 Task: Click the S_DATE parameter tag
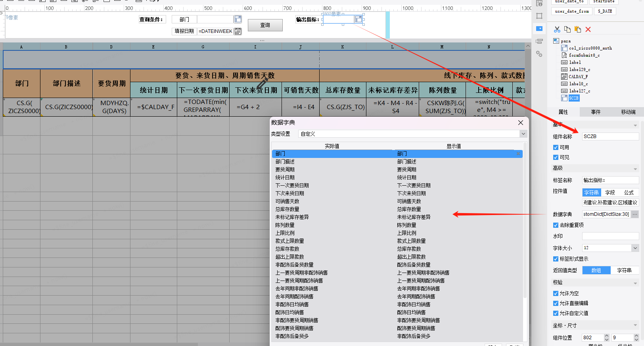click(x=605, y=11)
